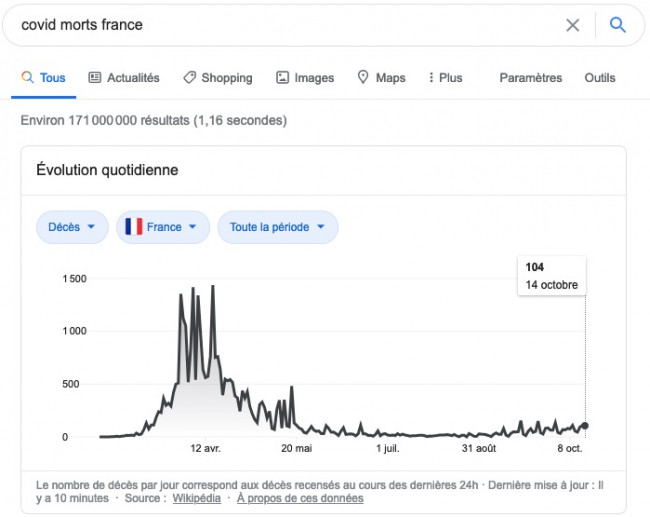650x517 pixels.
Task: Click the blue magnifying glass search button
Action: point(618,26)
